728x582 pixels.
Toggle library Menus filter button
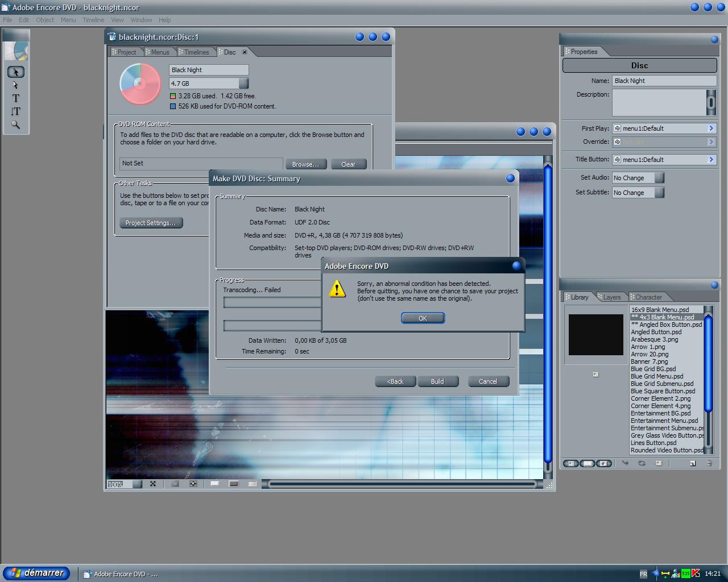[571, 463]
